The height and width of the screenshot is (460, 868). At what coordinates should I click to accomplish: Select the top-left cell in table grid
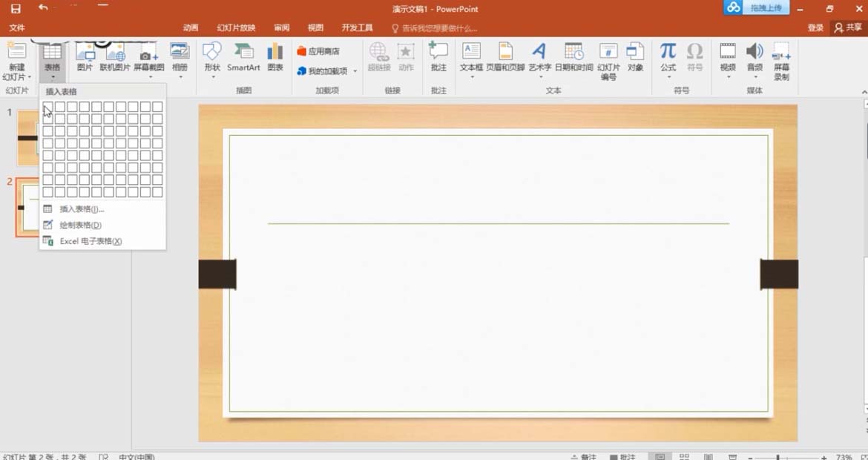pos(48,107)
